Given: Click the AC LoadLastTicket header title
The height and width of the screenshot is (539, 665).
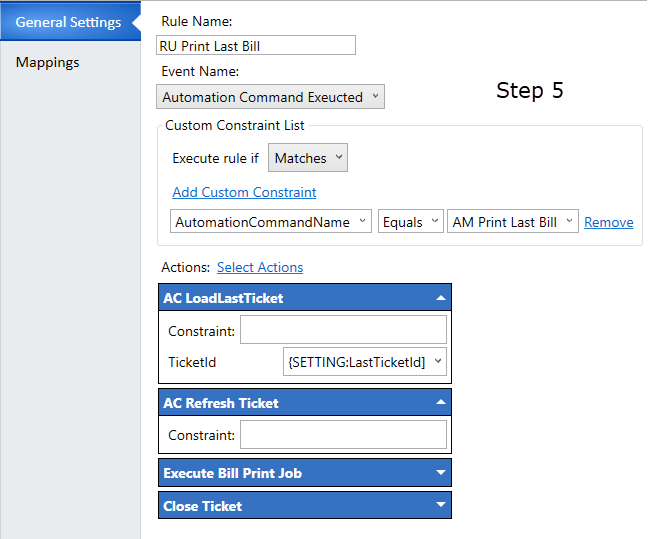Looking at the screenshot, I should click(223, 298).
